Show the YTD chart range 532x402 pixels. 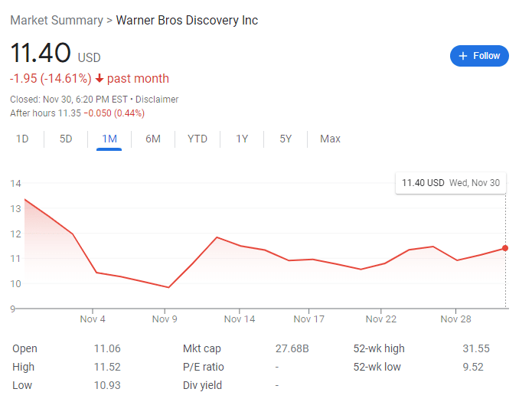[197, 139]
